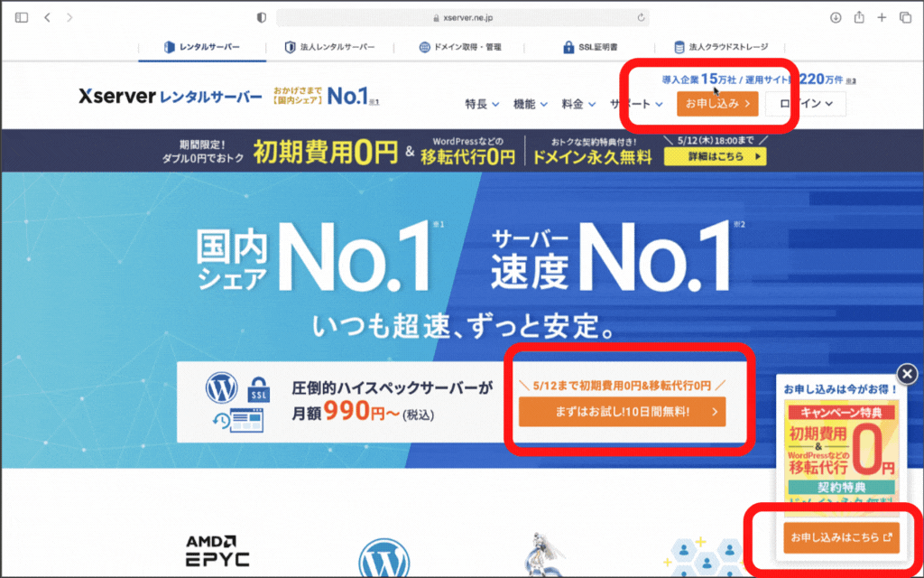This screenshot has height=578, width=924.
Task: Close the campaign popup with the X
Action: [x=908, y=373]
